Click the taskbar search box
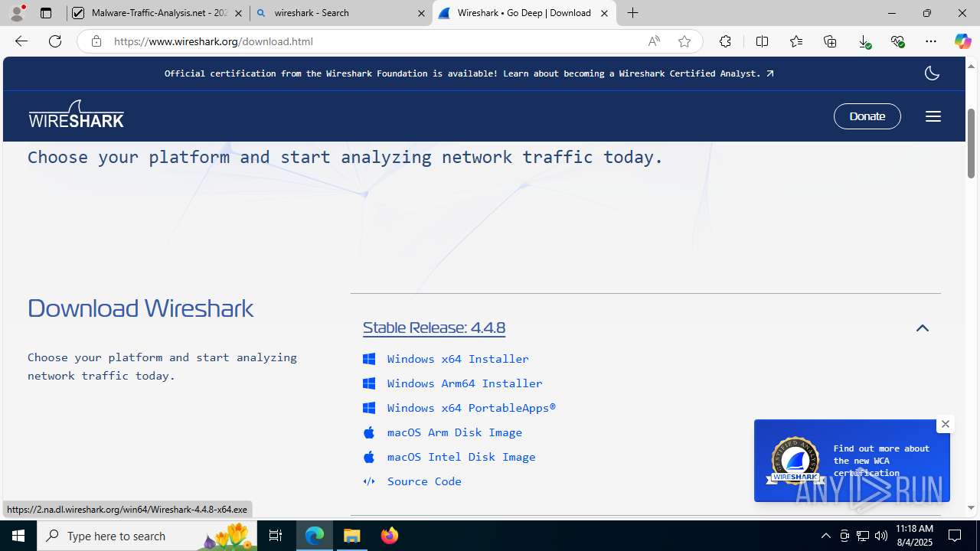The image size is (980, 551). point(147,536)
